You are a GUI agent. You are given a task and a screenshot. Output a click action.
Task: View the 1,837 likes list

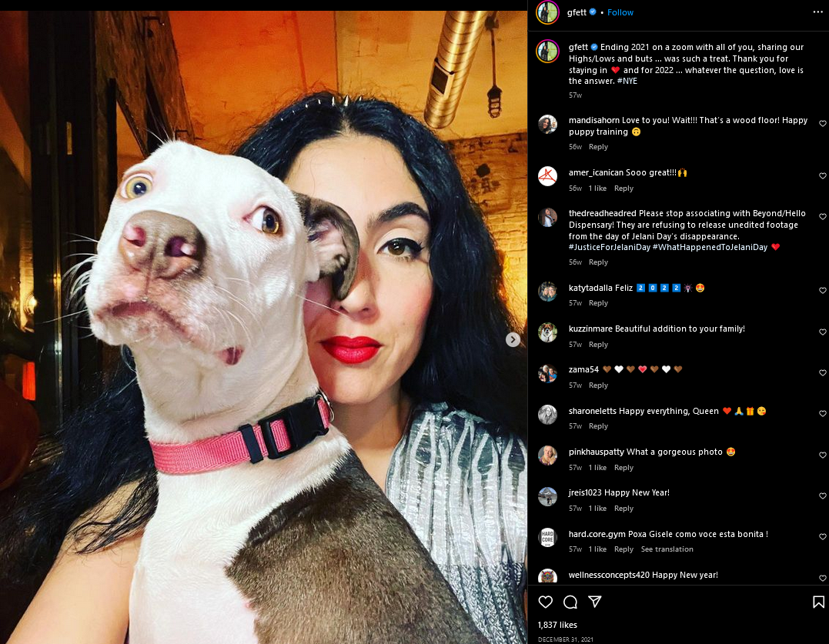[x=557, y=625]
